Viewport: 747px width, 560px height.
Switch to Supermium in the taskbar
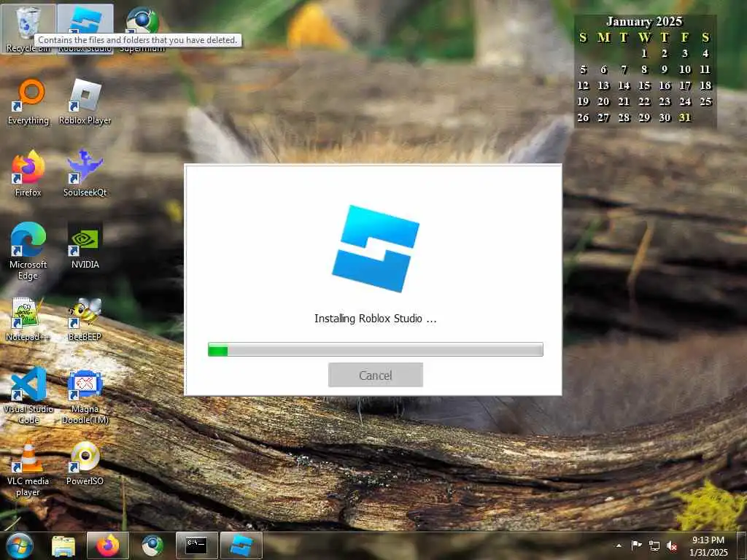[x=152, y=545]
